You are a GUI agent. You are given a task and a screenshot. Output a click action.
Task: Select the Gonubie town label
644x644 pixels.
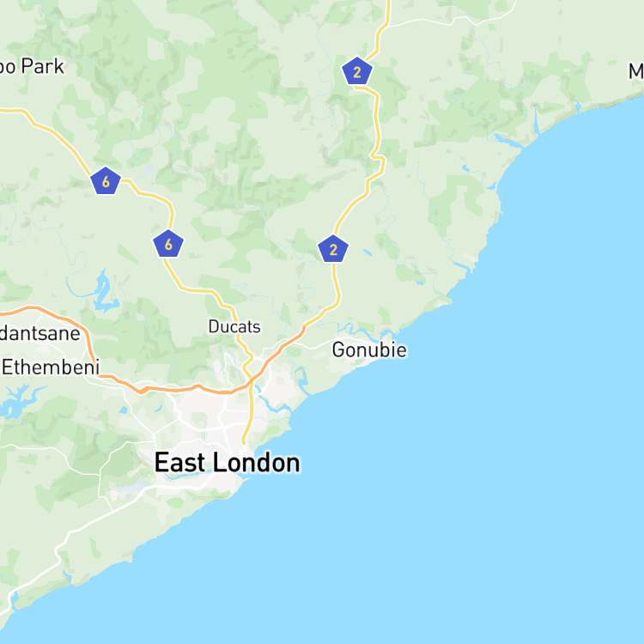pyautogui.click(x=369, y=350)
